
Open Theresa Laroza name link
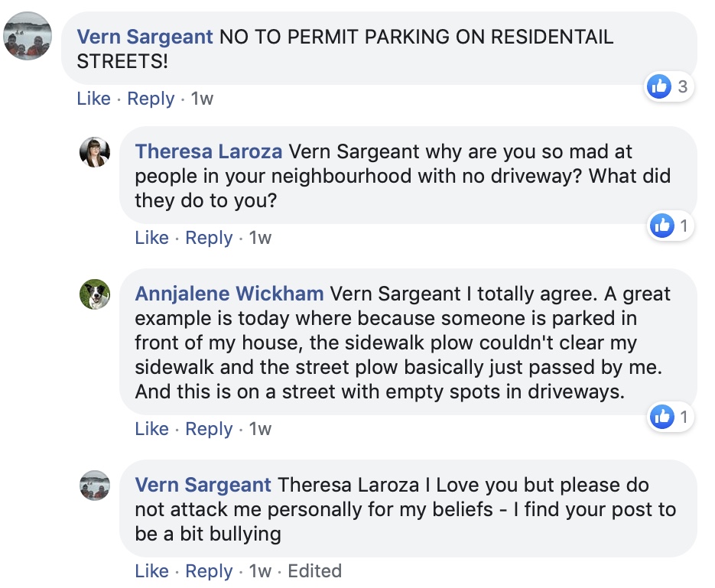[209, 151]
